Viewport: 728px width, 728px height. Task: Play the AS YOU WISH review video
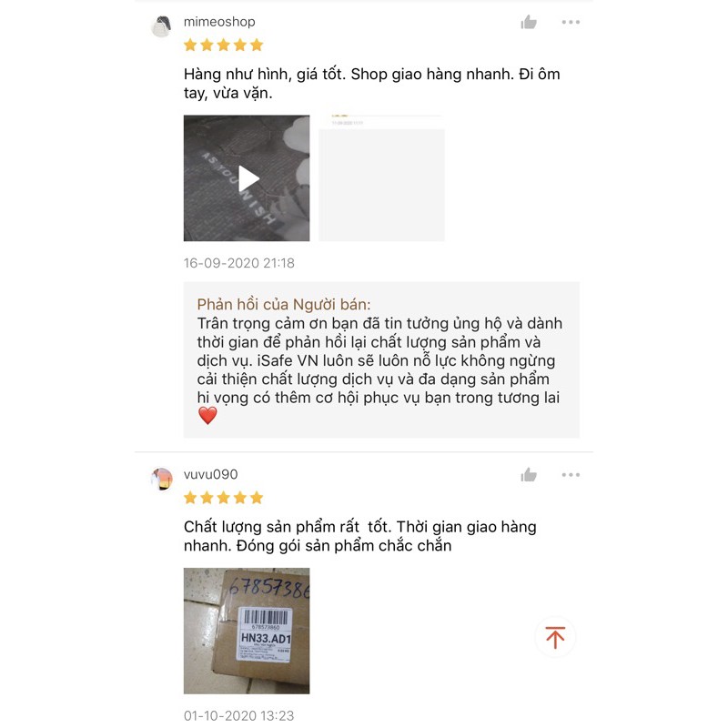click(x=247, y=178)
